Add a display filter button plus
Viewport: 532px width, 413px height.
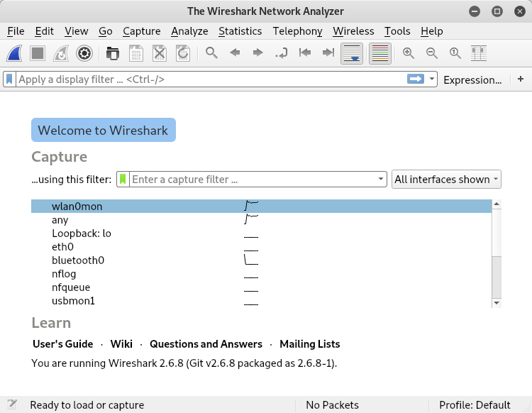pos(521,79)
